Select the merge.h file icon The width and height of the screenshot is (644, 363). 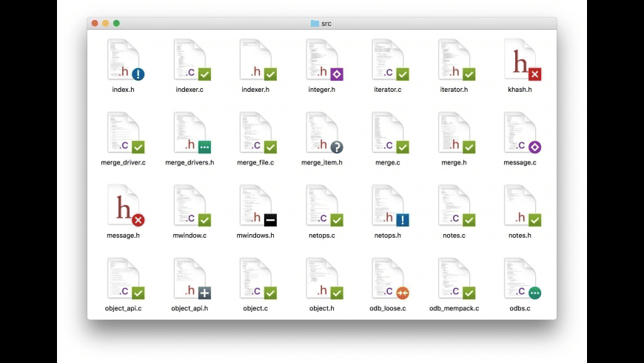tap(455, 133)
